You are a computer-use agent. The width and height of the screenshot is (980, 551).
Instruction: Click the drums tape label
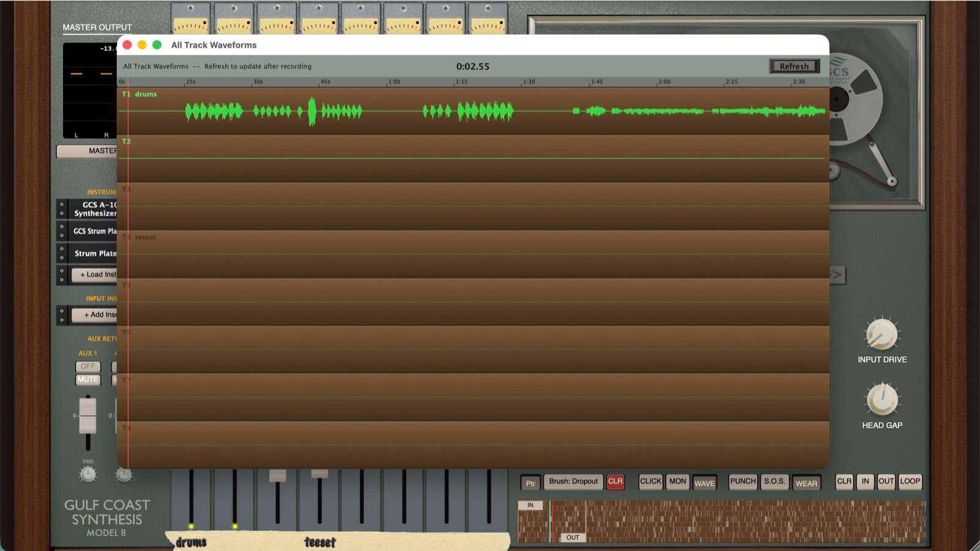pos(191,542)
